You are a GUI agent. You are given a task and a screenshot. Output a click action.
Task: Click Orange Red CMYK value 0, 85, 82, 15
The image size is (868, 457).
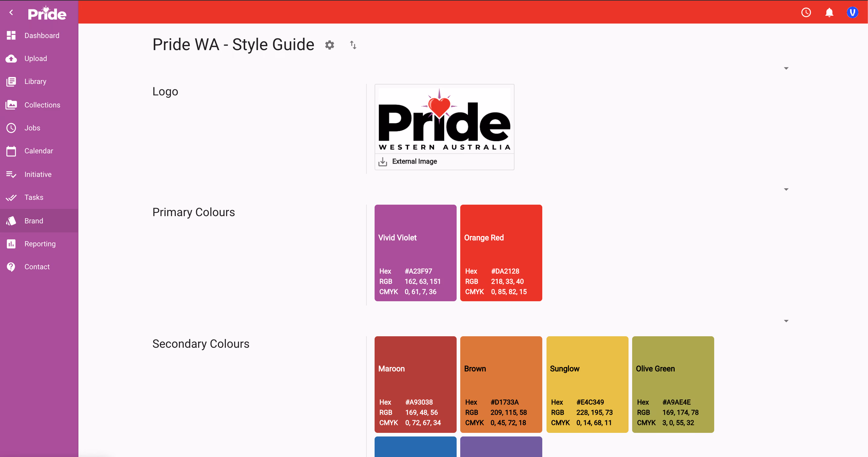pos(509,292)
